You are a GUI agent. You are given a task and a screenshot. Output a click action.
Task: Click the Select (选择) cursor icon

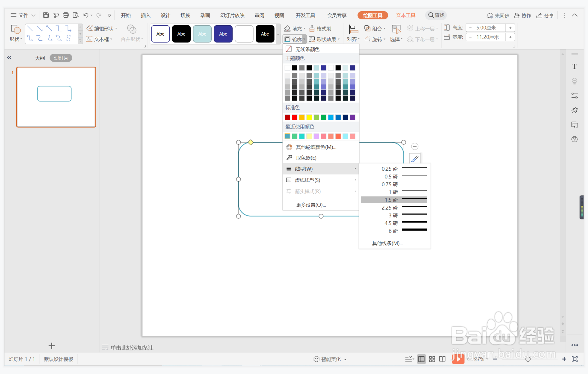pos(396,29)
